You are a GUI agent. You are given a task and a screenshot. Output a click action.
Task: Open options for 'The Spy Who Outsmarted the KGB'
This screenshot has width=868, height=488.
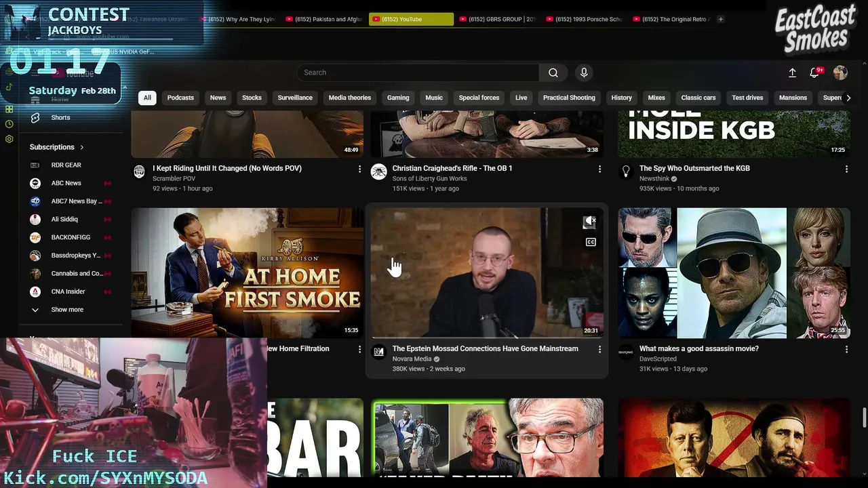pos(846,169)
